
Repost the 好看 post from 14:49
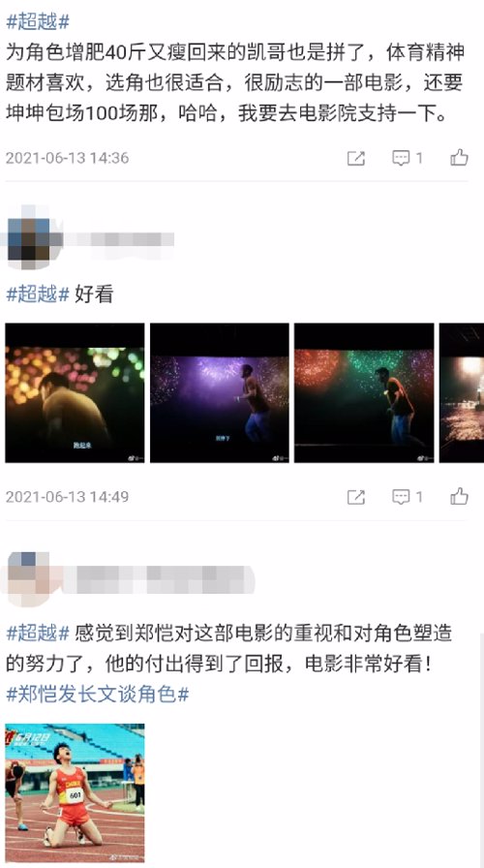(x=355, y=497)
